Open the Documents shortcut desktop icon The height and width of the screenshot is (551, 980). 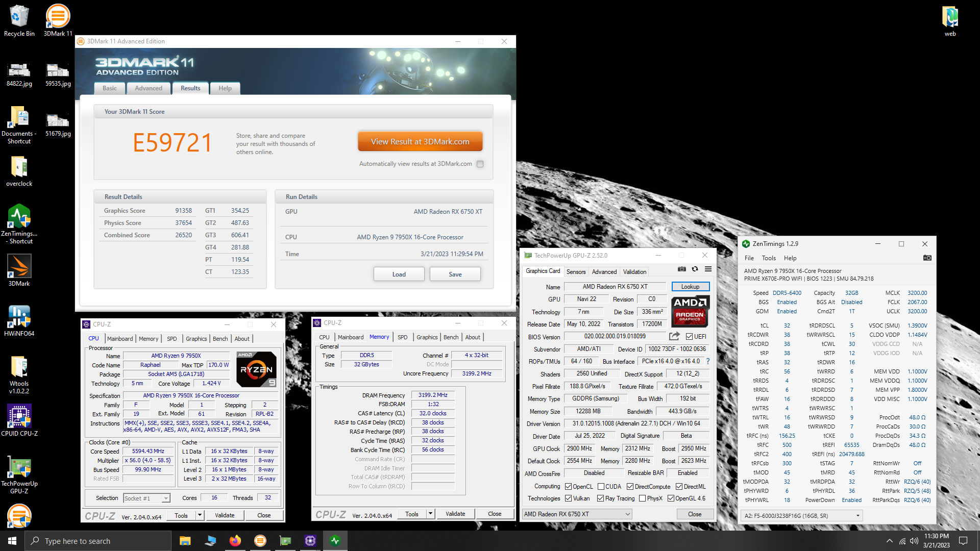pos(19,125)
